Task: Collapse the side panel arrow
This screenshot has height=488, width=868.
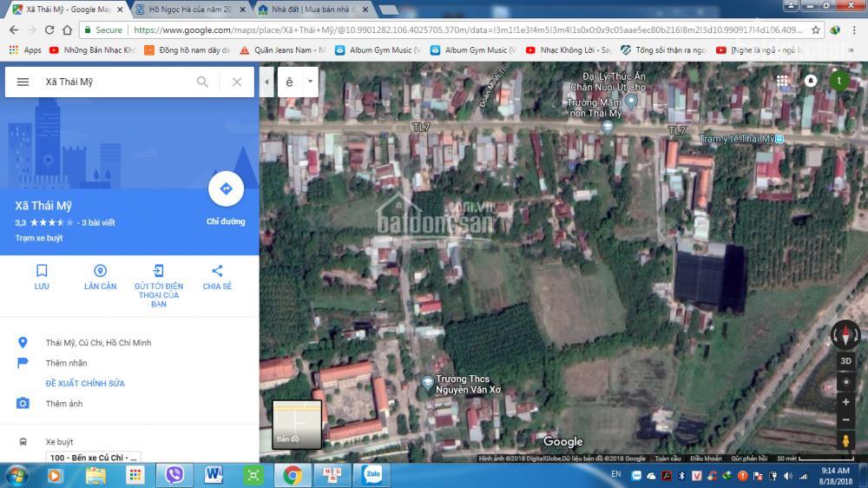Action: [266, 82]
